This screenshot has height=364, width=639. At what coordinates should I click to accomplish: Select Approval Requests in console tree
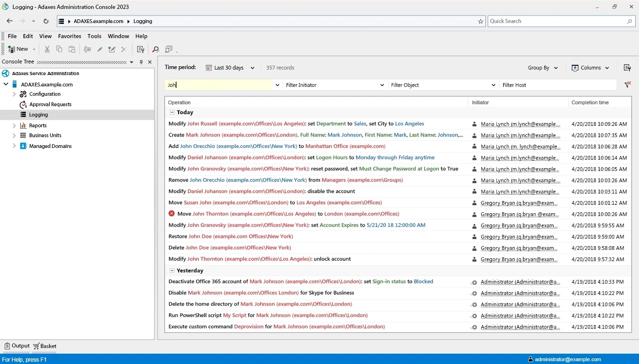50,104
